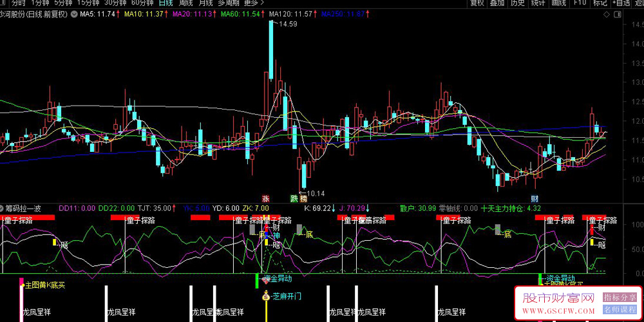This screenshot has width=644, height=322.
Task: Open the F10 company info button
Action: (580, 3)
